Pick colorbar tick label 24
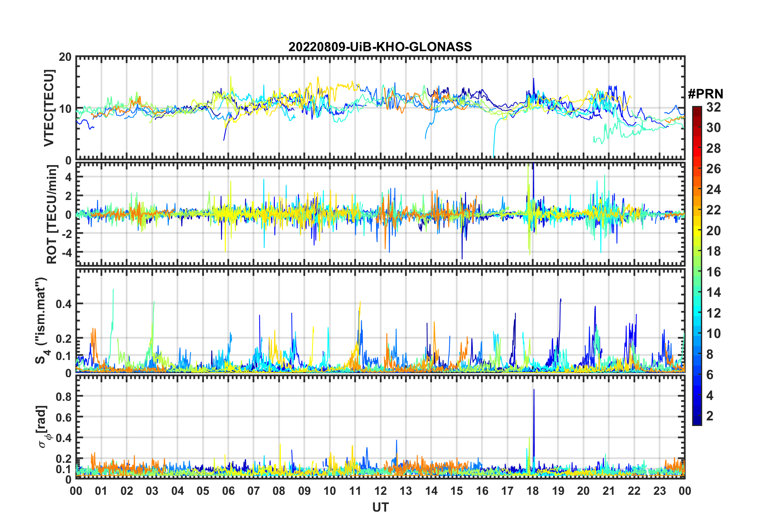Viewport: 761px width, 532px height. 713,190
